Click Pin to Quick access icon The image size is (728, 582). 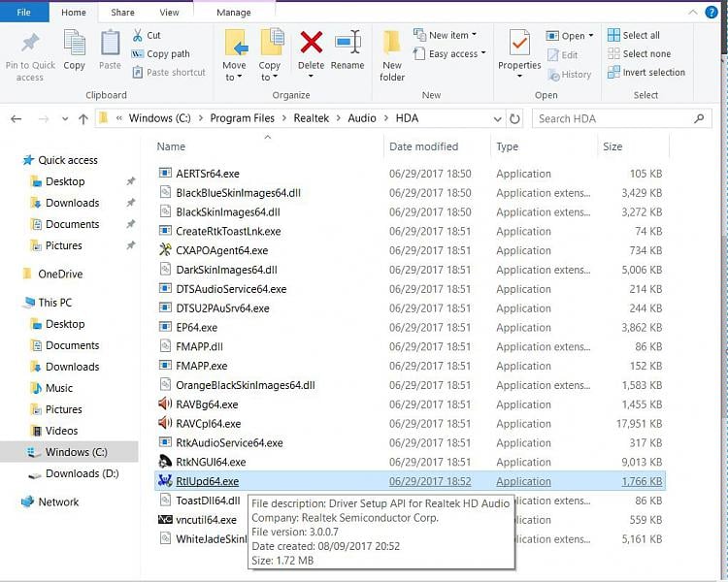(x=30, y=43)
